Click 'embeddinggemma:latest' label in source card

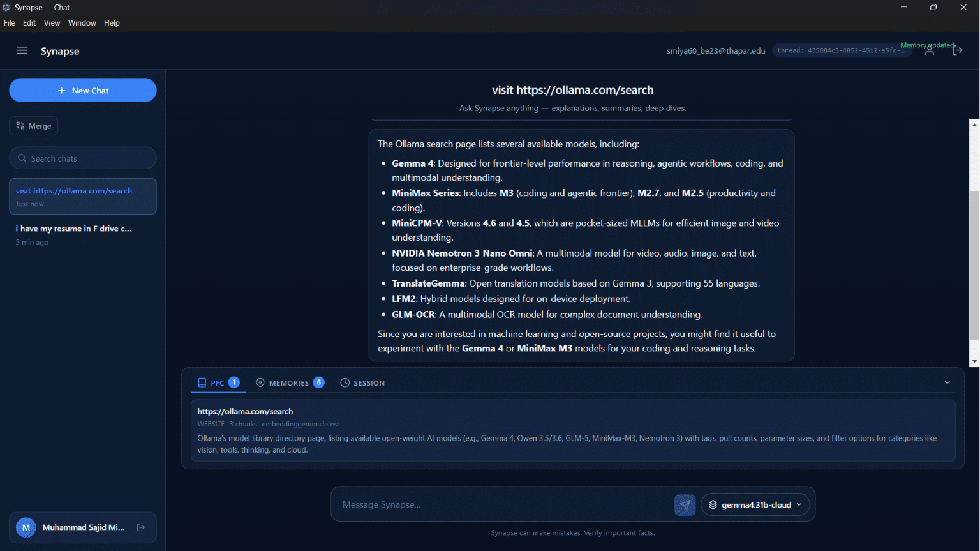301,424
